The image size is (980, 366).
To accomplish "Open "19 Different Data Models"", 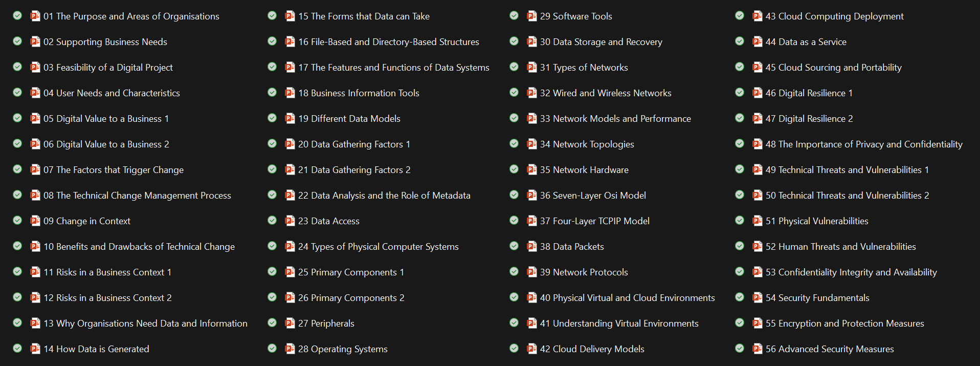I will (x=349, y=118).
